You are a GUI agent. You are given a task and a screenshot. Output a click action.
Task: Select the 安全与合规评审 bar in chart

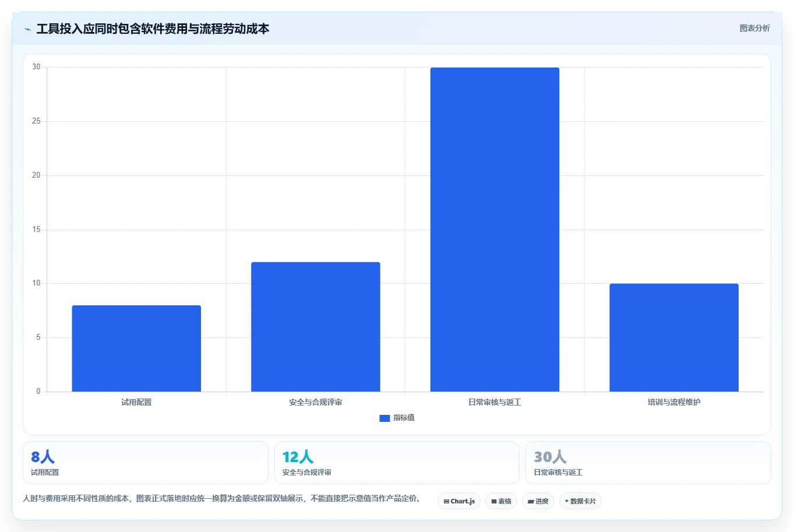[x=316, y=327]
